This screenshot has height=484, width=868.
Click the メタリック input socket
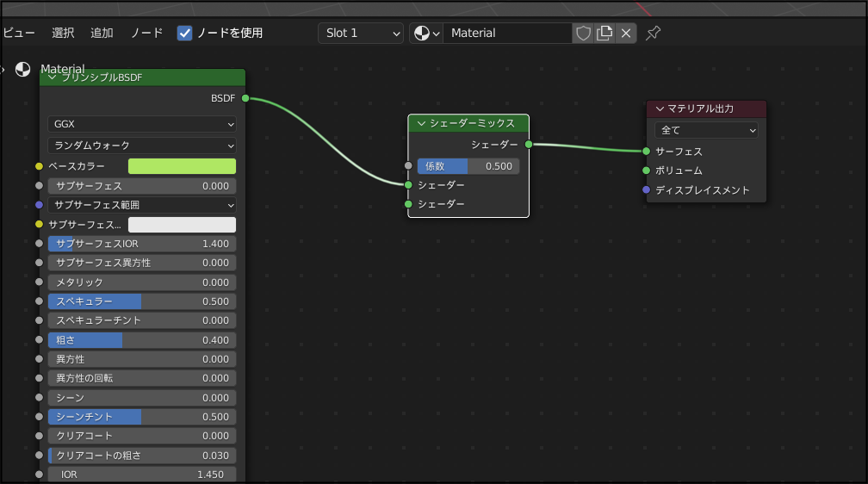[39, 282]
